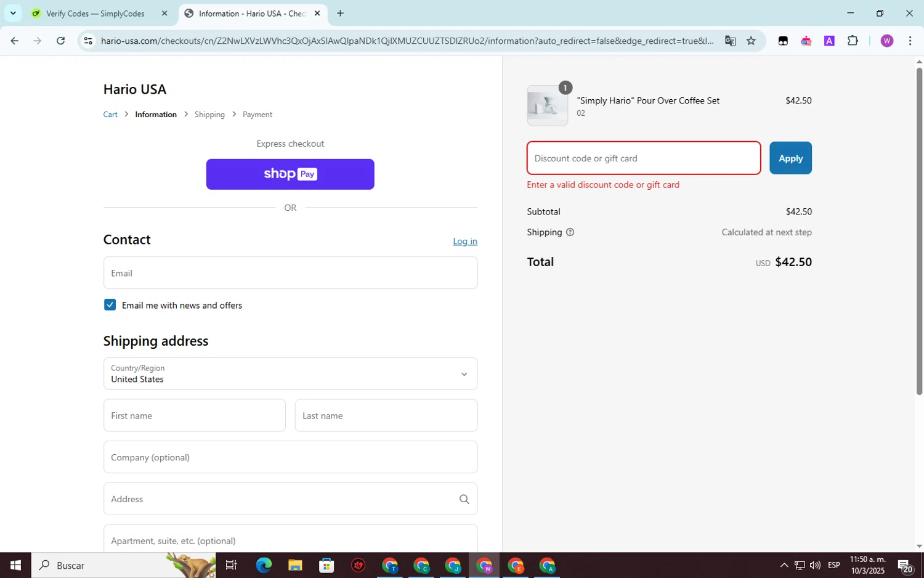The image size is (924, 578).
Task: Open File Explorer from taskbar
Action: click(295, 565)
